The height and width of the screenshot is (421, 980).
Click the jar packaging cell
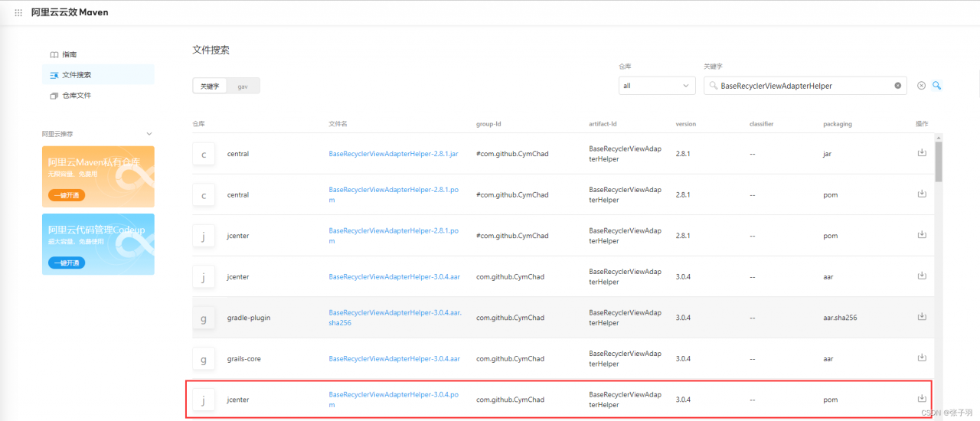tap(827, 154)
